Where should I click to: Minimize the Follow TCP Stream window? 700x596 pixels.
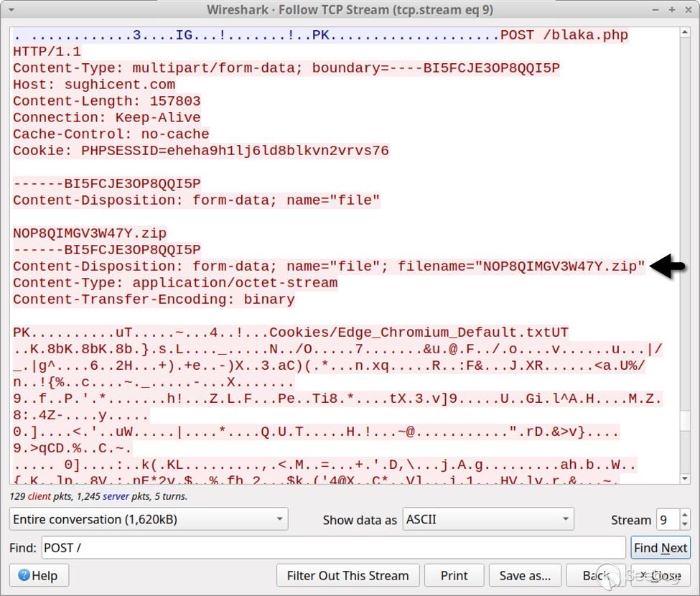point(655,9)
